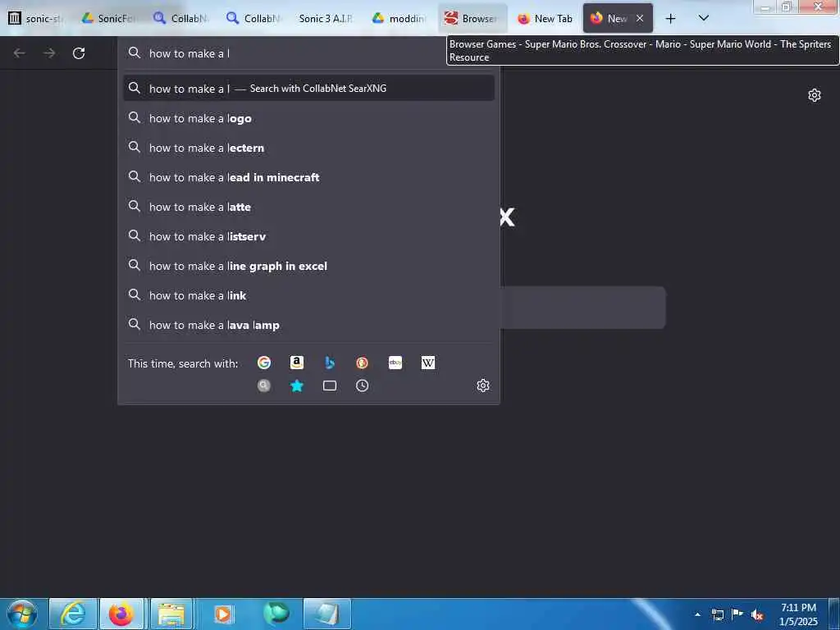
Task: Open Windows Explorer from taskbar
Action: pos(171,614)
